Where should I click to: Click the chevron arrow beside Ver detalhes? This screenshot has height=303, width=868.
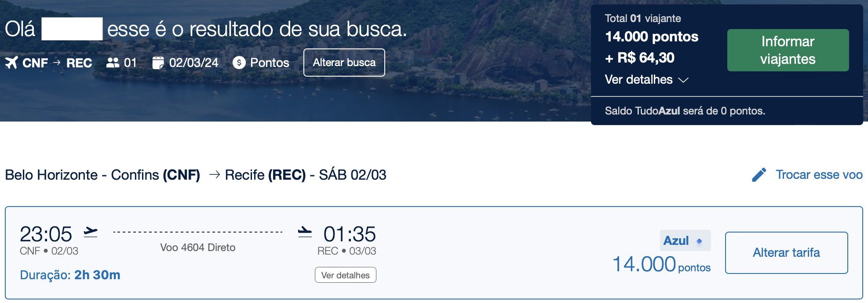[683, 80]
